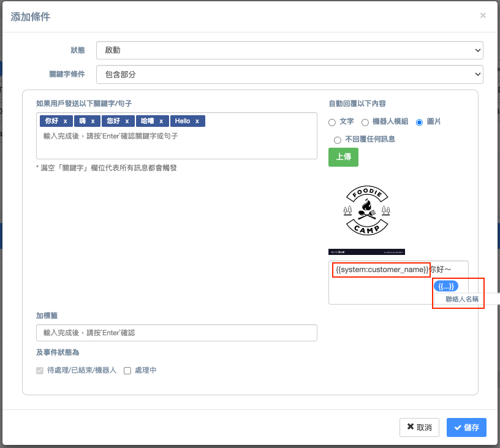Remove the 哈囉 keyword tag
This screenshot has height=448, width=500.
pyautogui.click(x=161, y=121)
